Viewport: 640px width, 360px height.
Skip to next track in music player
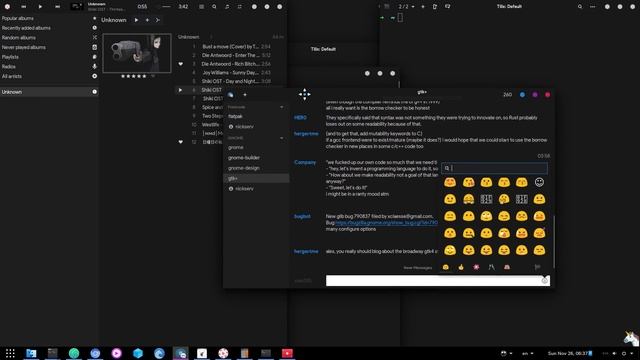click(57, 7)
